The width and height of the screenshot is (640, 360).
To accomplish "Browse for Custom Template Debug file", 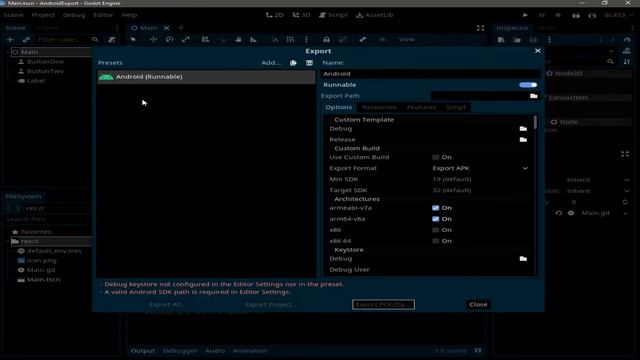I will (523, 129).
